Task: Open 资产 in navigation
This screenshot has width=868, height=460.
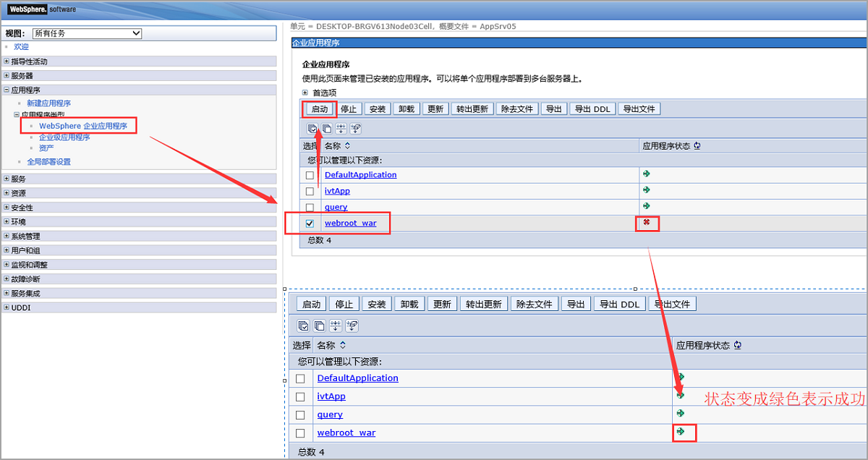Action: click(46, 148)
